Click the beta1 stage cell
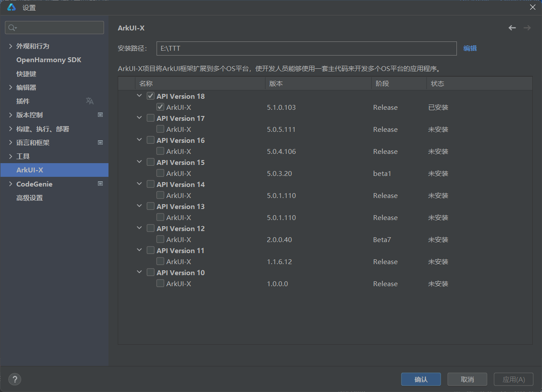The image size is (542, 392). 382,173
